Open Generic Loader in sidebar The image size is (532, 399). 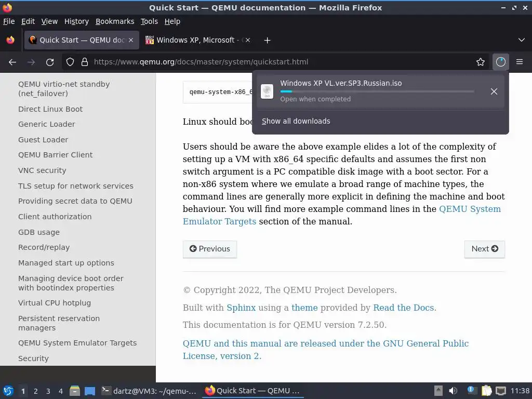[46, 124]
